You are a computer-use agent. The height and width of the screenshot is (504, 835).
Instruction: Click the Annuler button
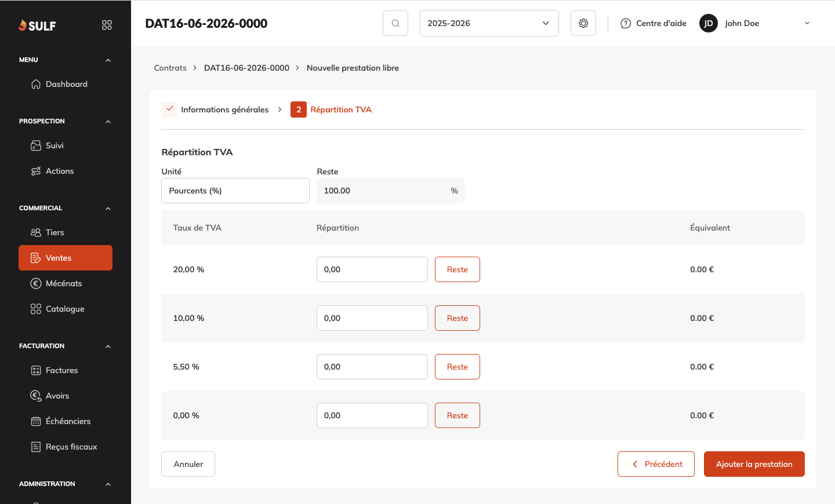point(188,464)
